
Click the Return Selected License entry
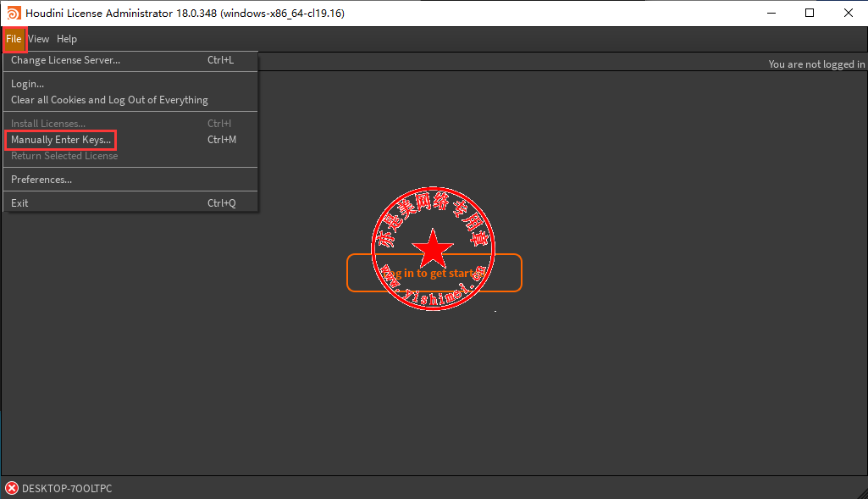(64, 156)
